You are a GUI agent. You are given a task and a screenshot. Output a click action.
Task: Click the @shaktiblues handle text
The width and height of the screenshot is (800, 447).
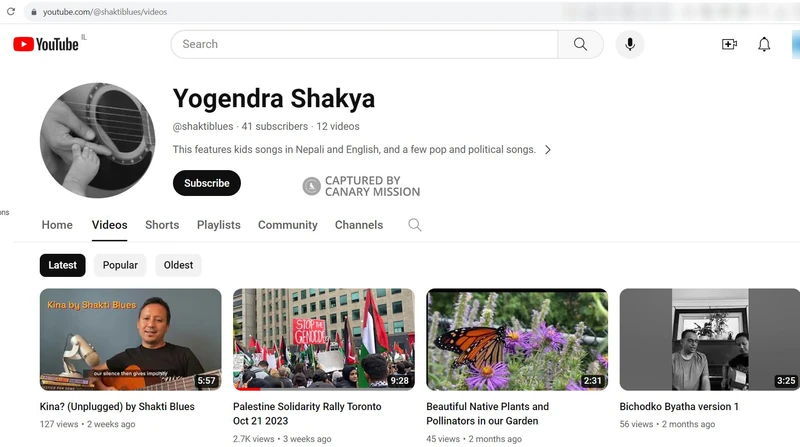(203, 127)
